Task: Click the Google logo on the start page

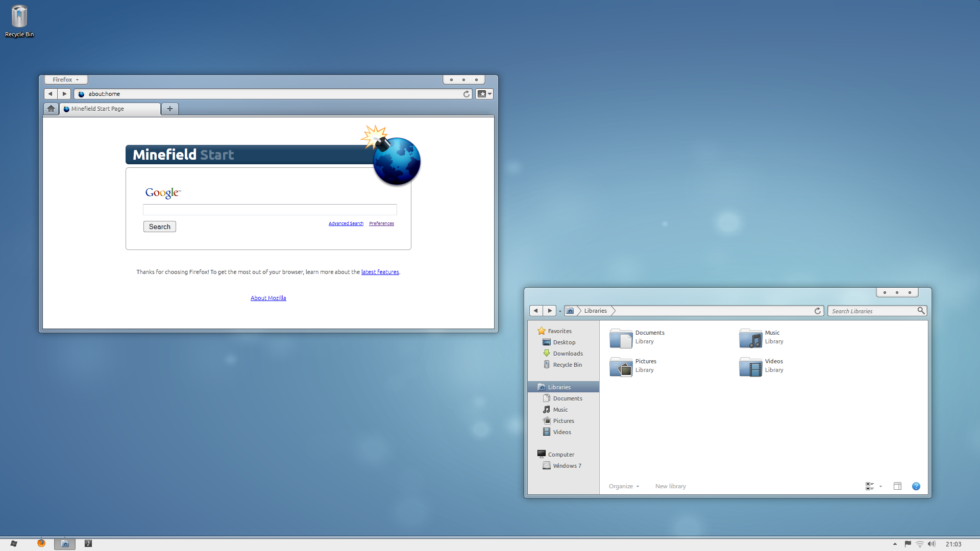Action: (163, 192)
